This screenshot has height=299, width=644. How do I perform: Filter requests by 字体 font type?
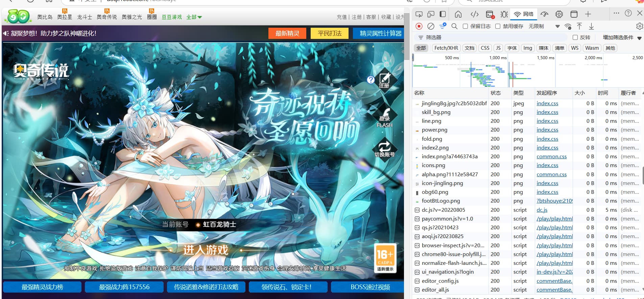coord(512,48)
